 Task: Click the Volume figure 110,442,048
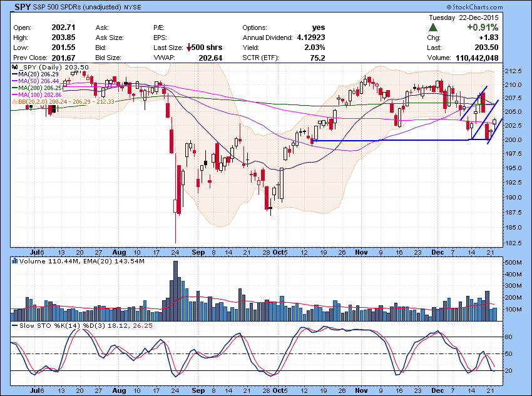tap(477, 58)
